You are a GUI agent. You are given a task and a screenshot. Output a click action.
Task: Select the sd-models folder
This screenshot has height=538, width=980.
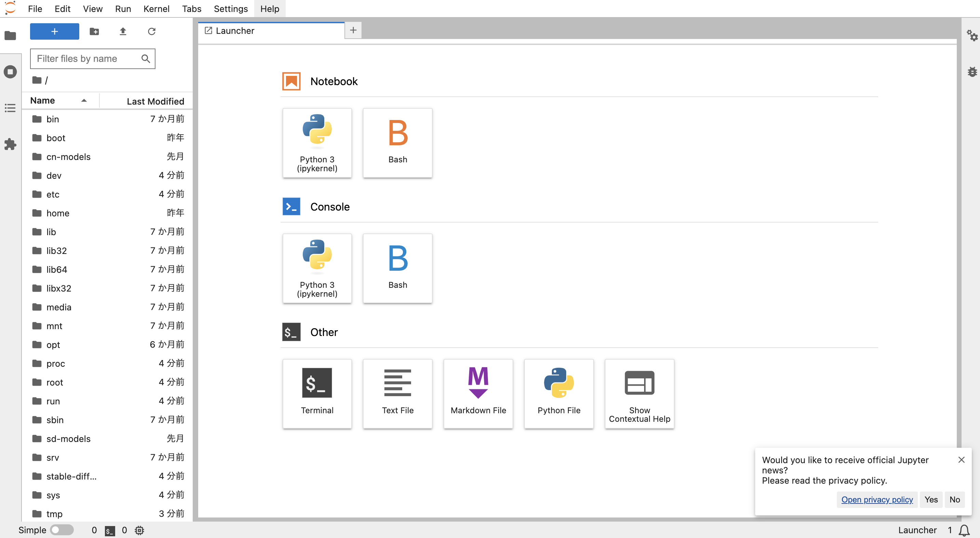coord(107,439)
